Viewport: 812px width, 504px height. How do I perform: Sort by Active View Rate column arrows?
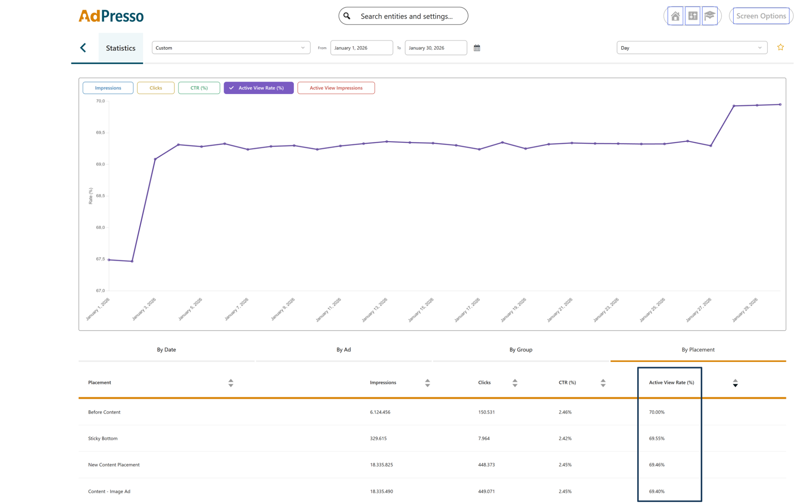click(735, 383)
